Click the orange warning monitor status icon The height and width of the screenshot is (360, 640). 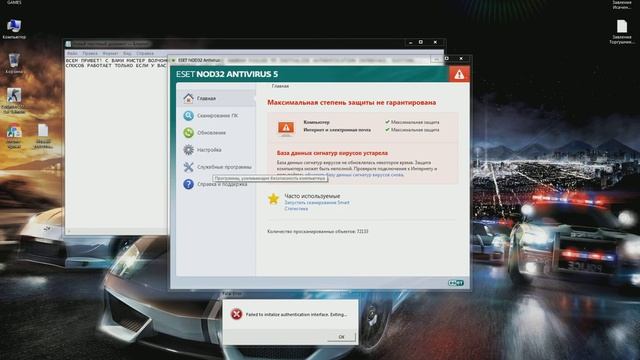pyautogui.click(x=286, y=128)
